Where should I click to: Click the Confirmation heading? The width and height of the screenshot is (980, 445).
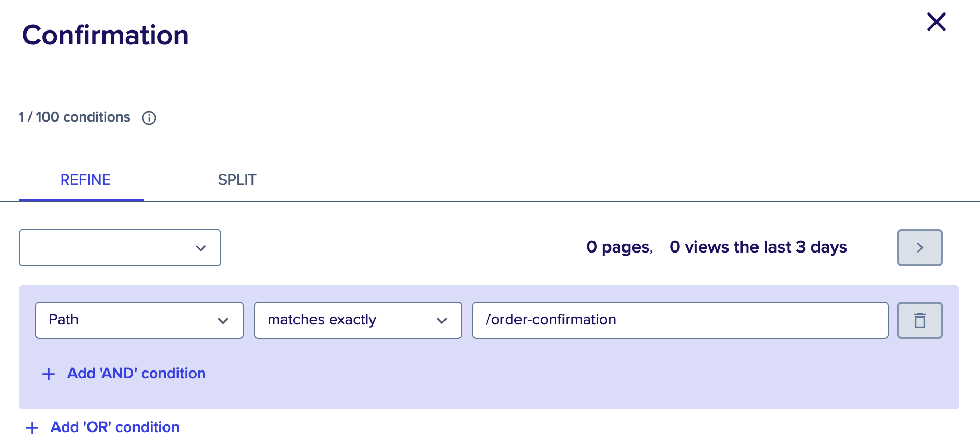point(106,35)
